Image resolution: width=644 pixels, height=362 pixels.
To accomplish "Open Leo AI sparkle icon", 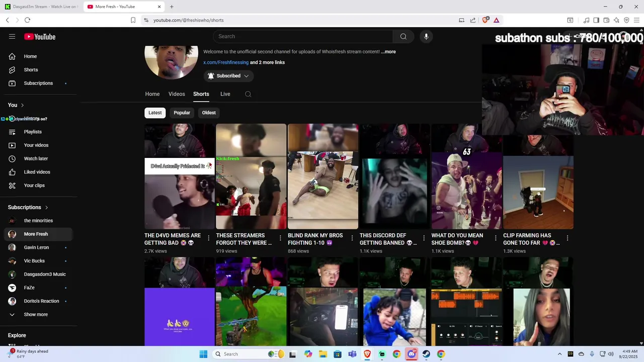I will [616, 20].
